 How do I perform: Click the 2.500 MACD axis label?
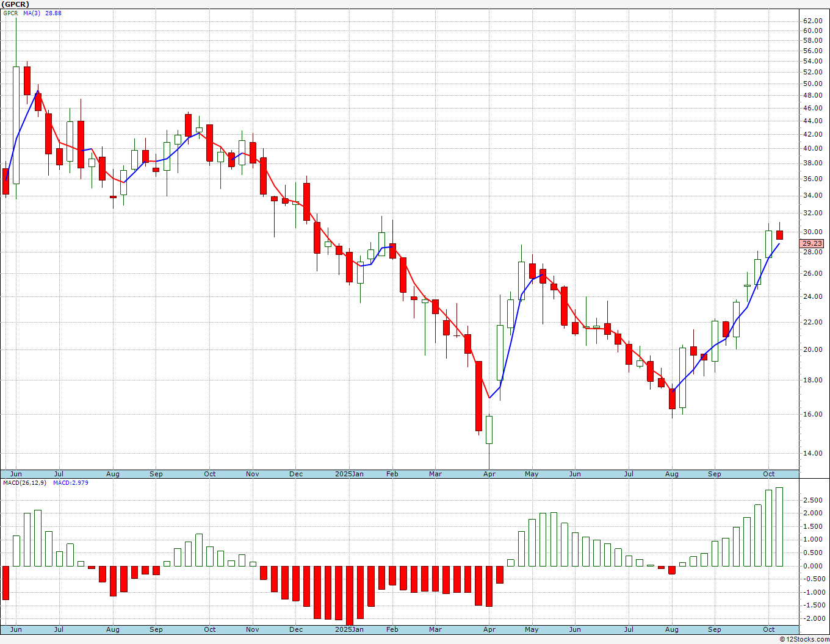click(812, 500)
